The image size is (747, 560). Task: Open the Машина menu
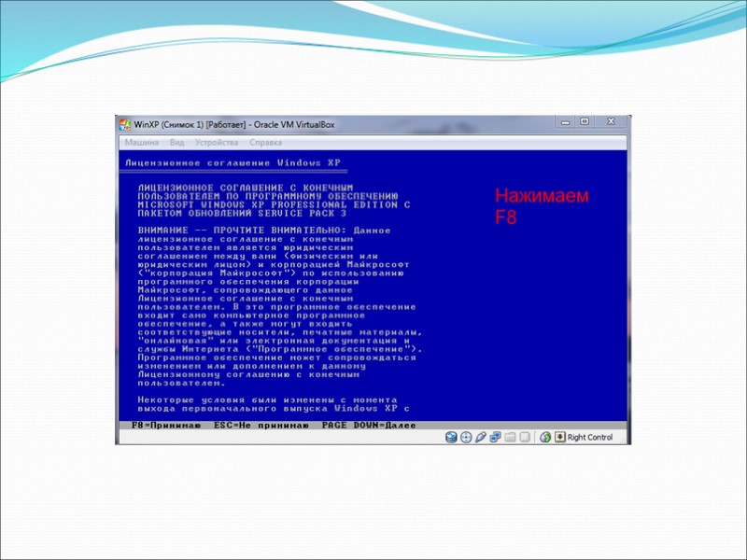pos(142,143)
